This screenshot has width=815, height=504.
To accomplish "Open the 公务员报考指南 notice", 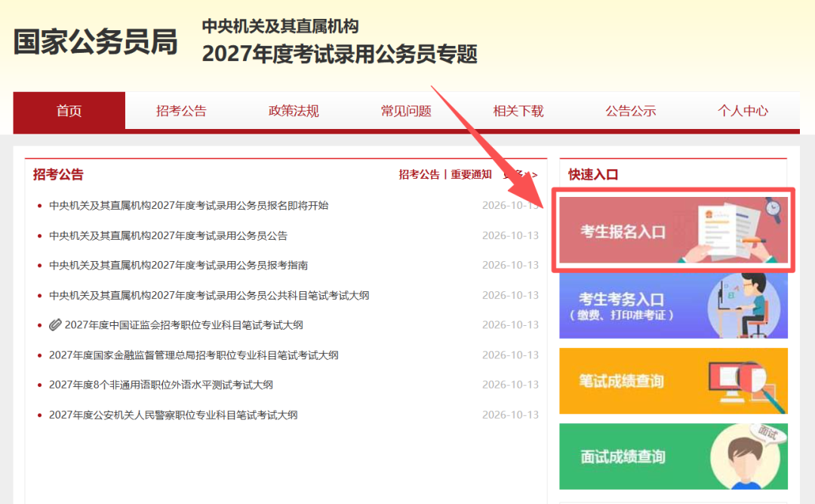I will [178, 266].
